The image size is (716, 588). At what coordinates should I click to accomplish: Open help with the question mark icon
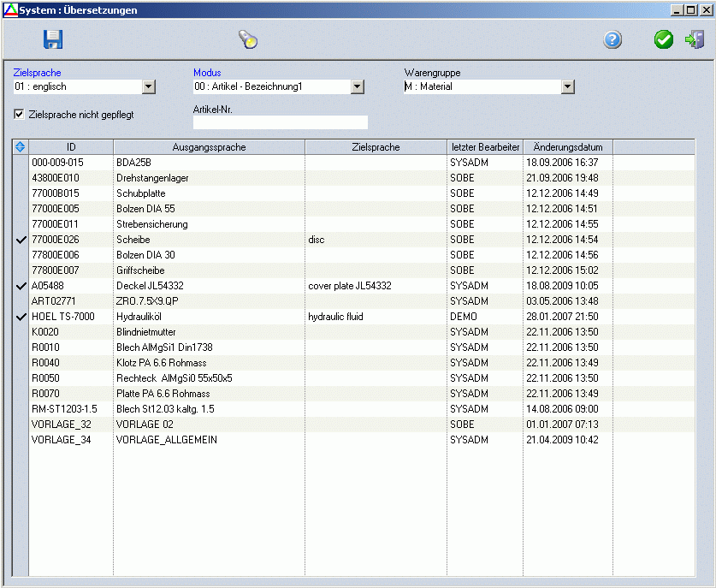[x=612, y=39]
